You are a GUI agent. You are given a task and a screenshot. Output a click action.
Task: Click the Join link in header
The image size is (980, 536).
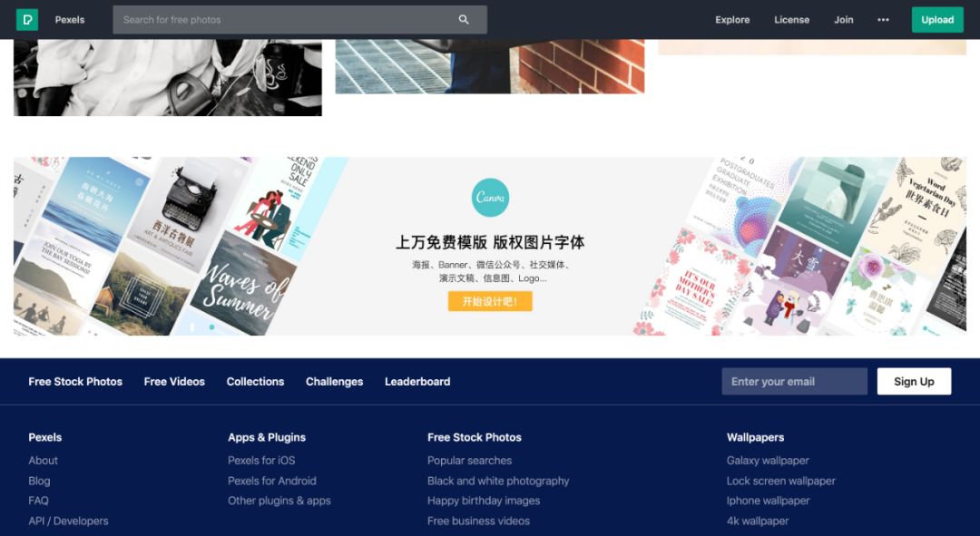pyautogui.click(x=844, y=20)
